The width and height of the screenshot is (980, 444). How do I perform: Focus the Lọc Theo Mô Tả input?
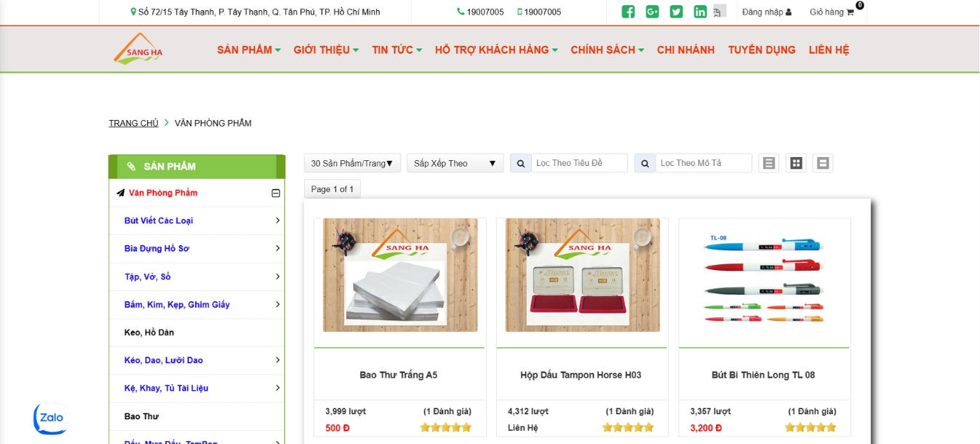(x=704, y=163)
